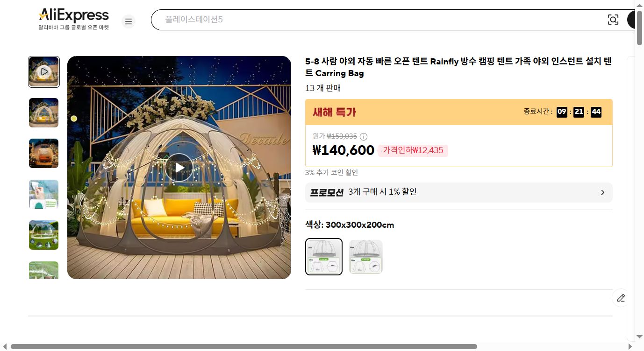Click the 가격인하 discount badge
The height and width of the screenshot is (351, 644).
point(413,150)
